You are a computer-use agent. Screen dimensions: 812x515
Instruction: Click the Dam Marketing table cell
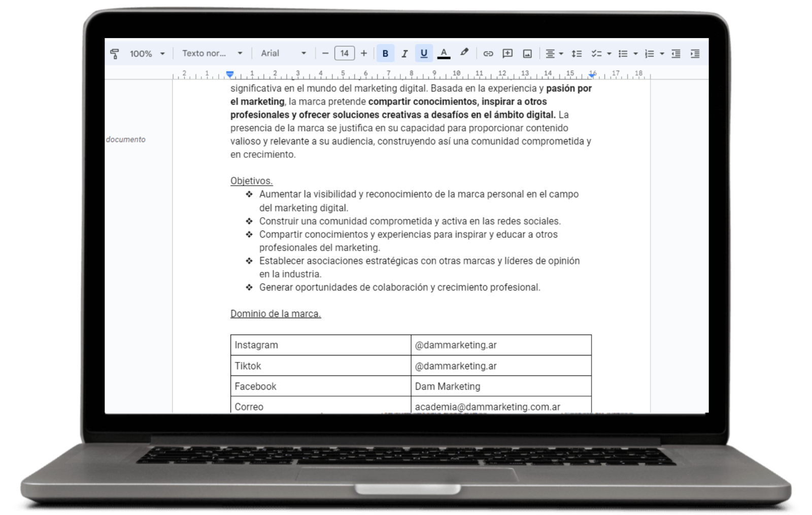501,386
